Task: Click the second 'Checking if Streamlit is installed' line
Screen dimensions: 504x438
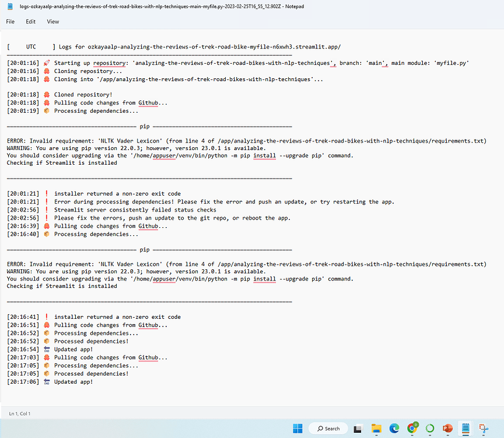Action: coord(62,286)
